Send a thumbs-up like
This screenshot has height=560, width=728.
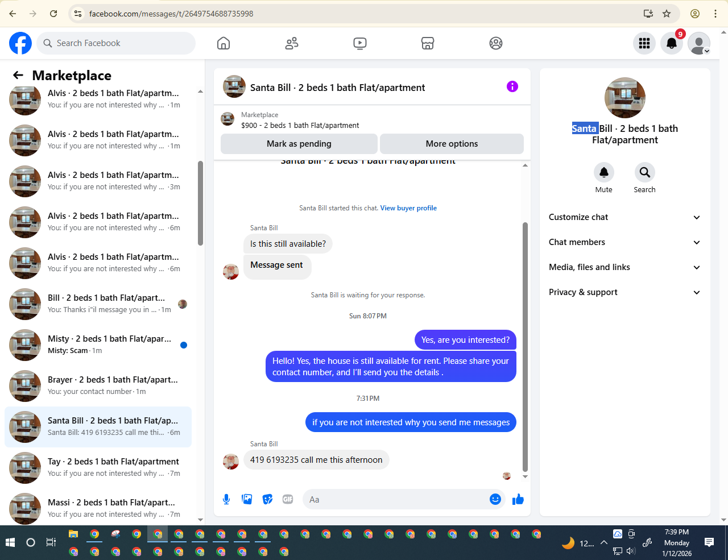click(x=518, y=499)
